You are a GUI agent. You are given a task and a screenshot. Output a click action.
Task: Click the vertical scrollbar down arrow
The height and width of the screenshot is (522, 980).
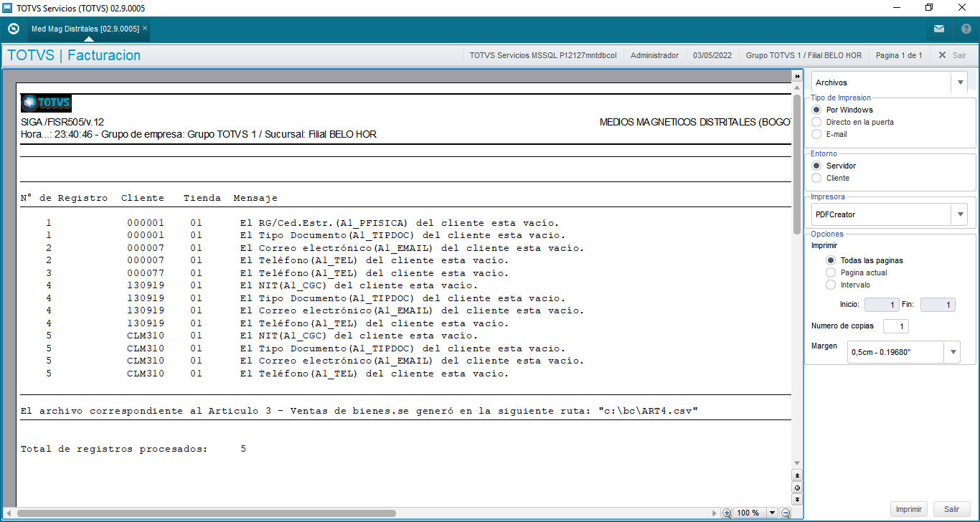[797, 463]
